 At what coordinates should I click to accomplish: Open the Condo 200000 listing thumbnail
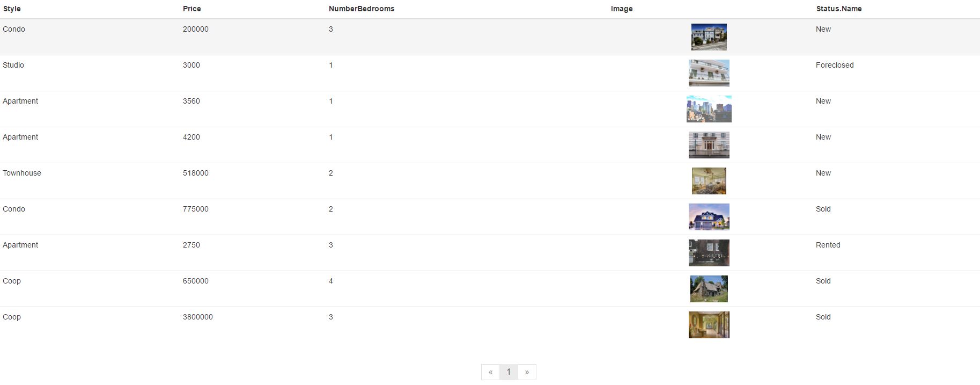709,37
